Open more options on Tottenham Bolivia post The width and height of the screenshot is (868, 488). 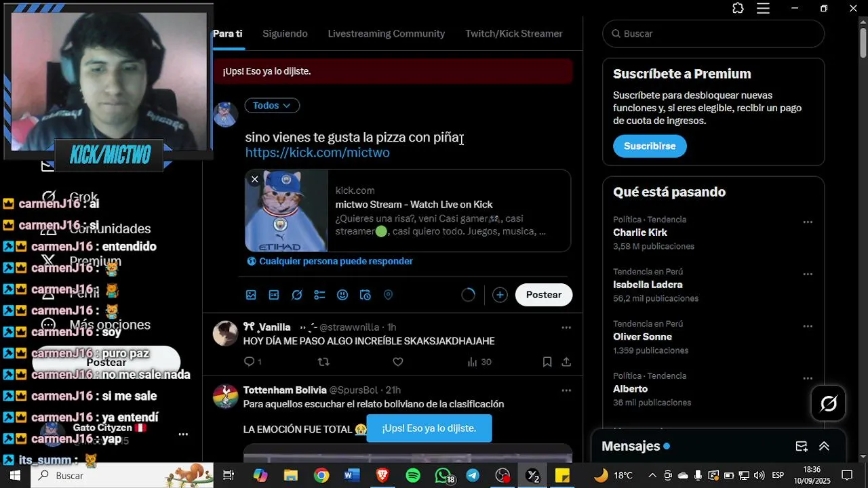coord(566,390)
